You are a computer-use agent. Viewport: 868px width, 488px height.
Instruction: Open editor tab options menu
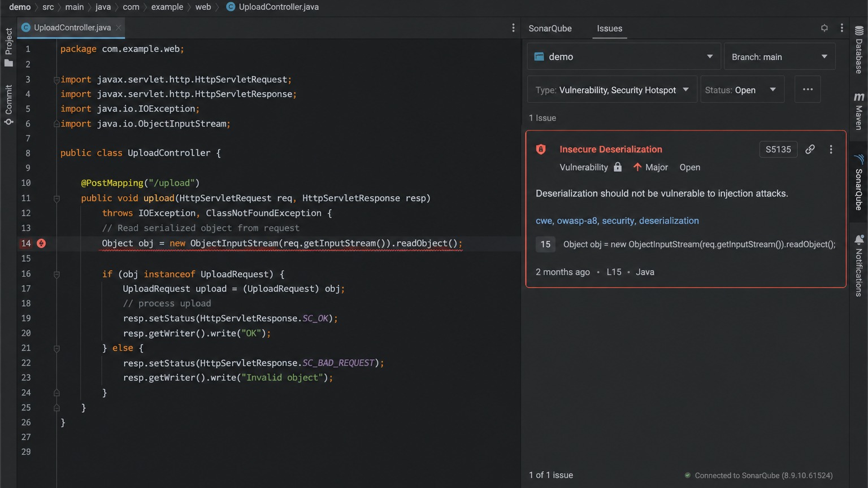(513, 28)
